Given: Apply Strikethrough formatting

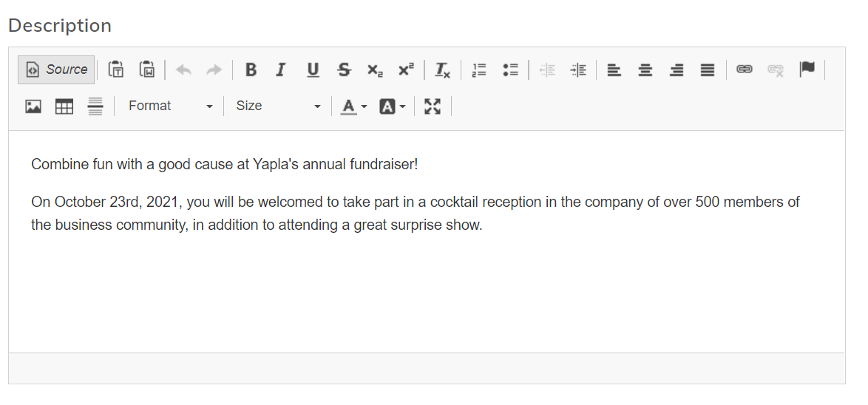Looking at the screenshot, I should pos(344,69).
